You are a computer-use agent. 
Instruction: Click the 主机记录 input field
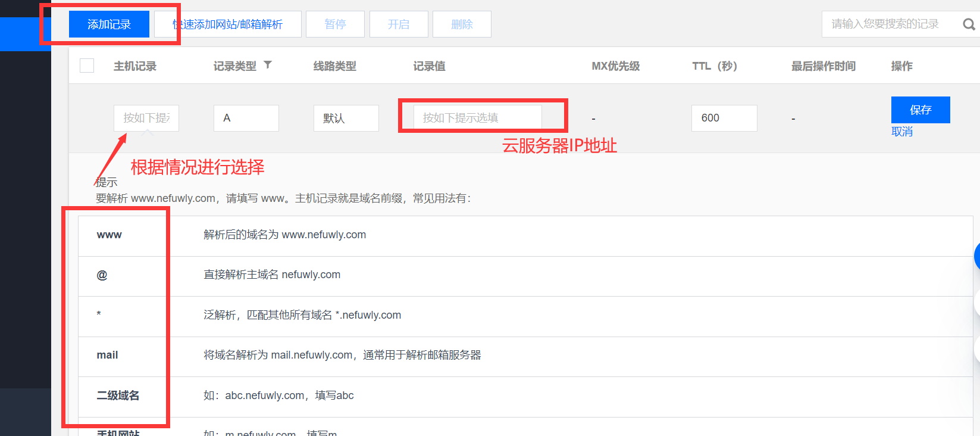pyautogui.click(x=146, y=118)
